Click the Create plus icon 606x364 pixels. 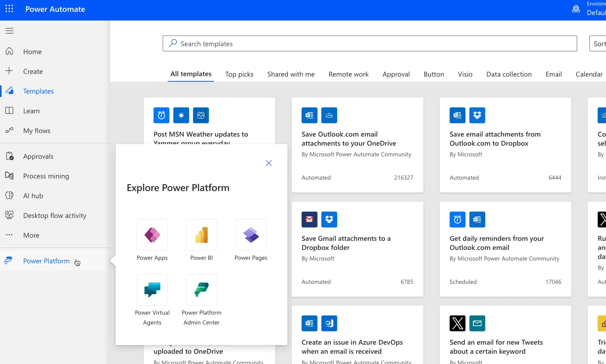(x=9, y=71)
